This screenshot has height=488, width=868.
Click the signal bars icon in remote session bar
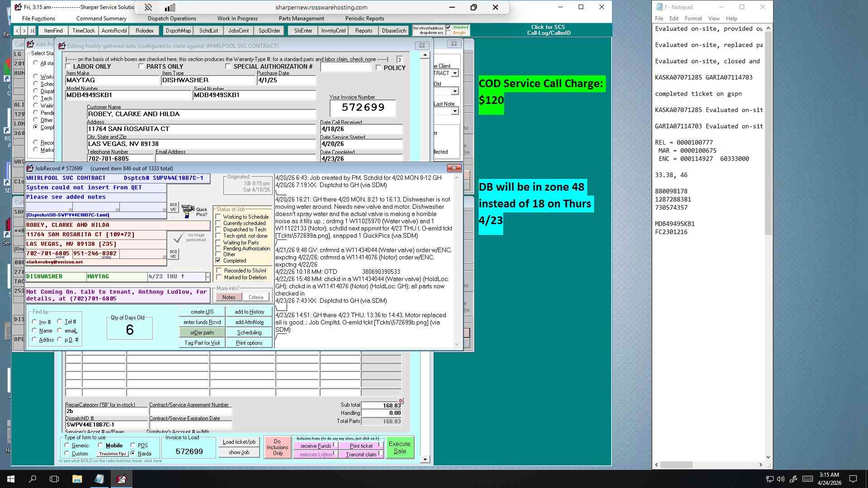(x=170, y=7)
